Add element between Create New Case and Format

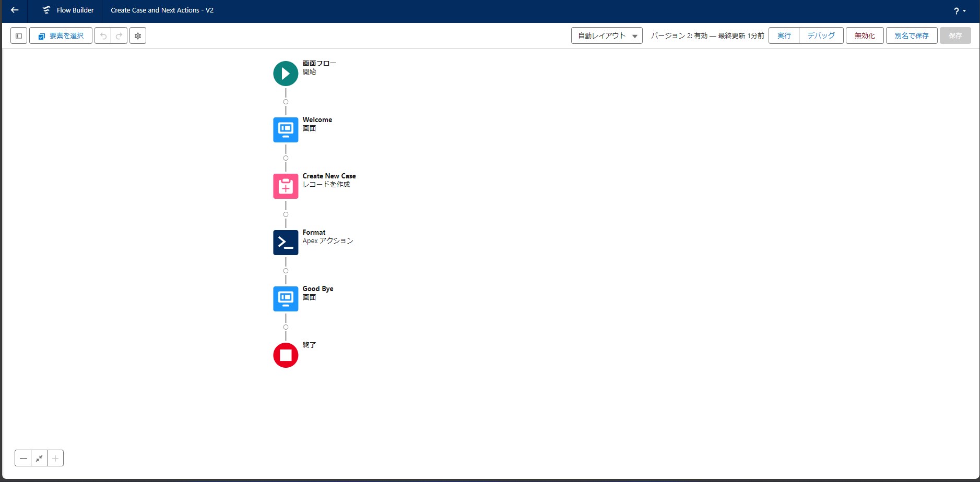286,214
